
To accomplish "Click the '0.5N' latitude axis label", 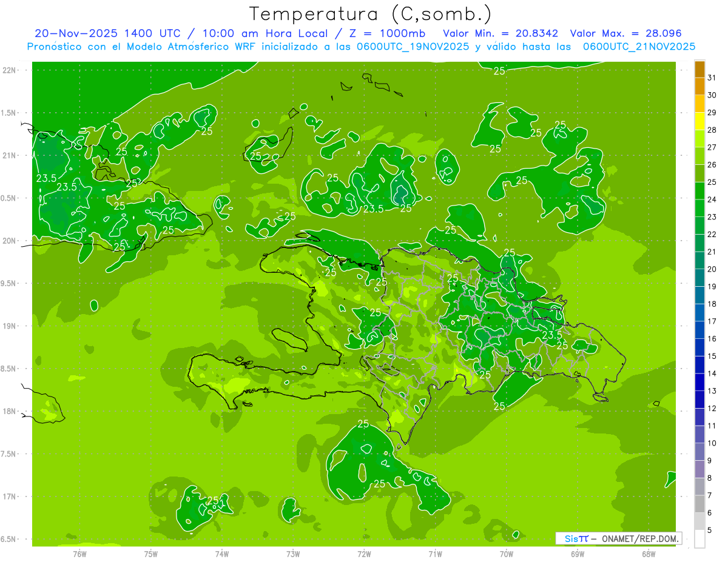I will coord(8,198).
